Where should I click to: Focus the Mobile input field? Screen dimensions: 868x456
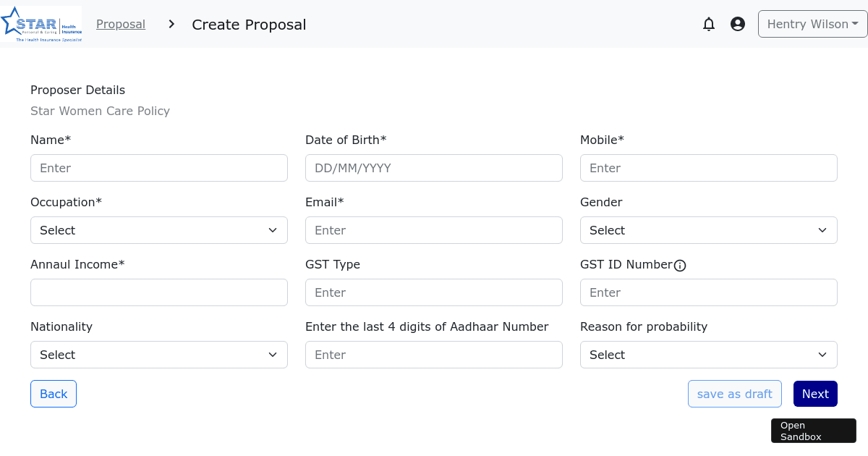tap(709, 168)
